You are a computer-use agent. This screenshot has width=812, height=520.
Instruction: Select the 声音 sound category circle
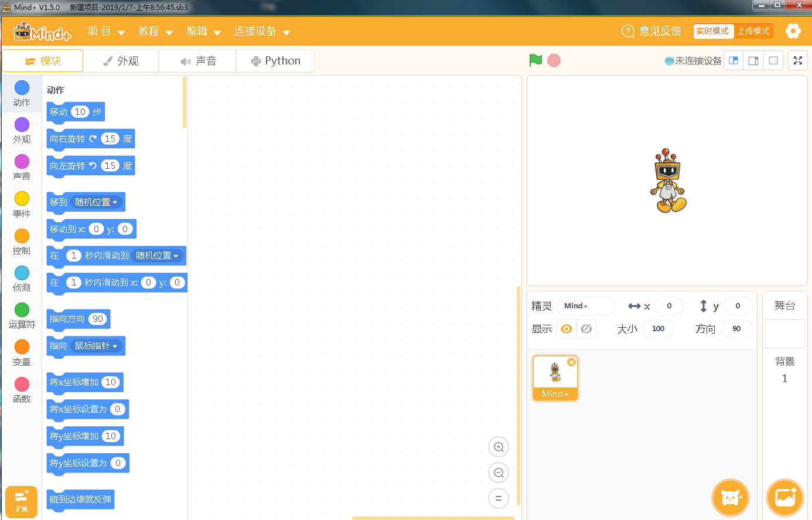[22, 161]
